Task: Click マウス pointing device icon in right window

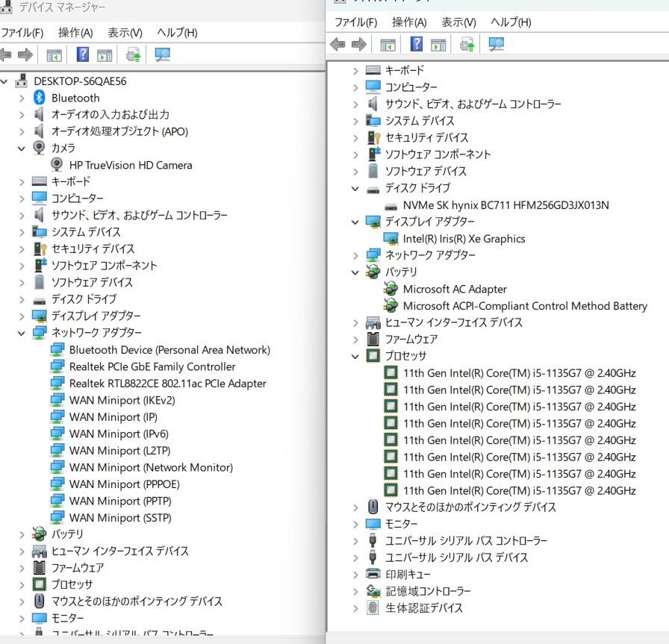Action: pyautogui.click(x=373, y=507)
